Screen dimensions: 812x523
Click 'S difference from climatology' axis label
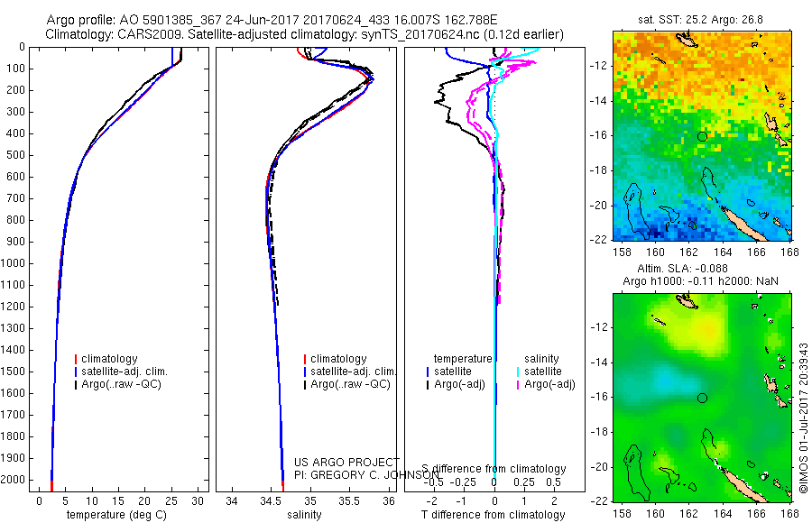coord(494,469)
